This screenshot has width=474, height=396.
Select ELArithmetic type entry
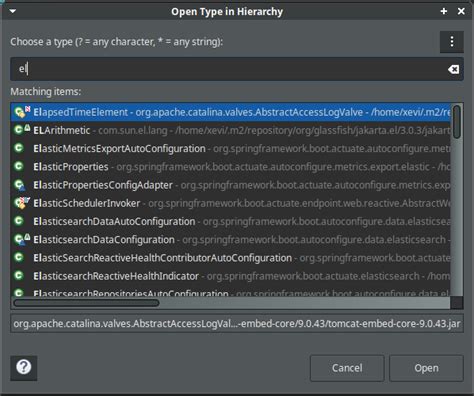[x=231, y=130]
